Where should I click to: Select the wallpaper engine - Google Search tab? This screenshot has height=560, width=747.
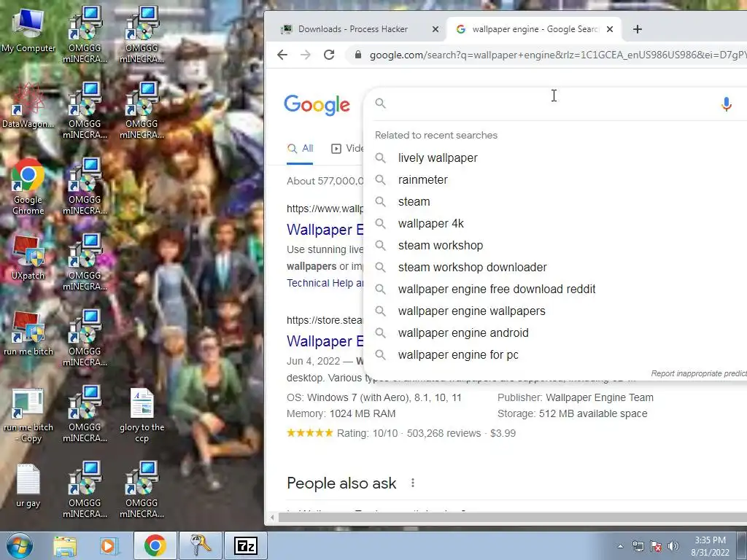(x=533, y=29)
